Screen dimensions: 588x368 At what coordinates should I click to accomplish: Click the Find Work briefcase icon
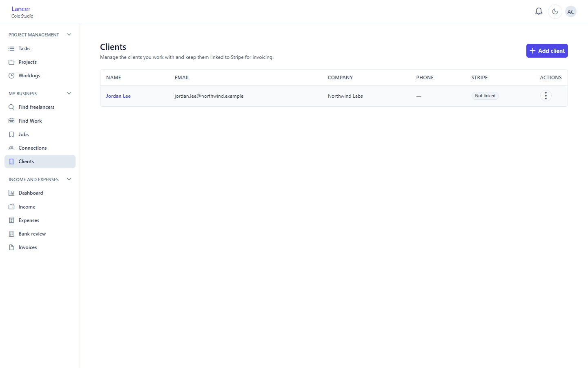11,121
